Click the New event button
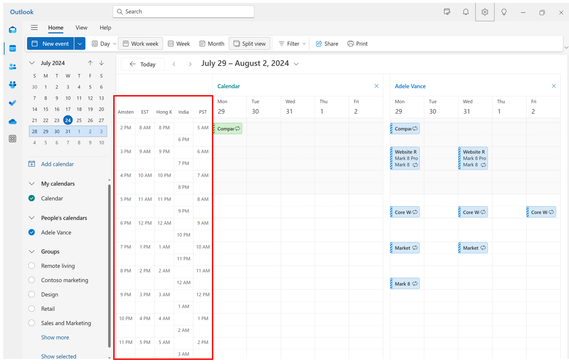 click(x=50, y=44)
